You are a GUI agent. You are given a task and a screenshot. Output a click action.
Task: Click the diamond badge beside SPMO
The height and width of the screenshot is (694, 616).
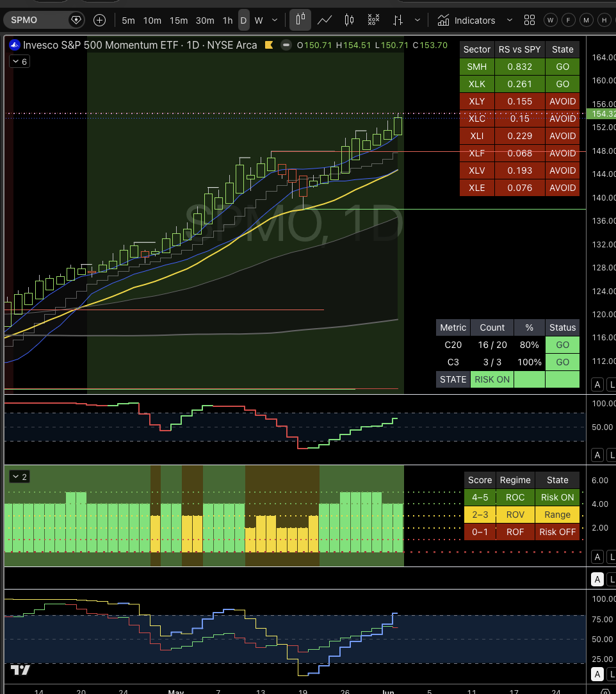[76, 20]
